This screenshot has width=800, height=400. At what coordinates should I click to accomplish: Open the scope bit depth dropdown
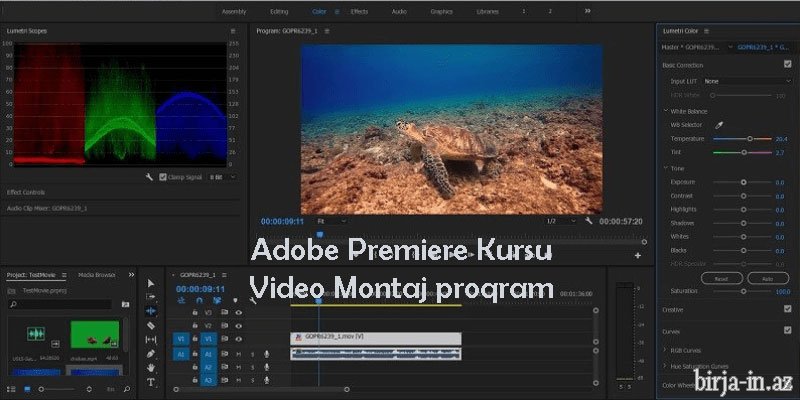point(222,177)
